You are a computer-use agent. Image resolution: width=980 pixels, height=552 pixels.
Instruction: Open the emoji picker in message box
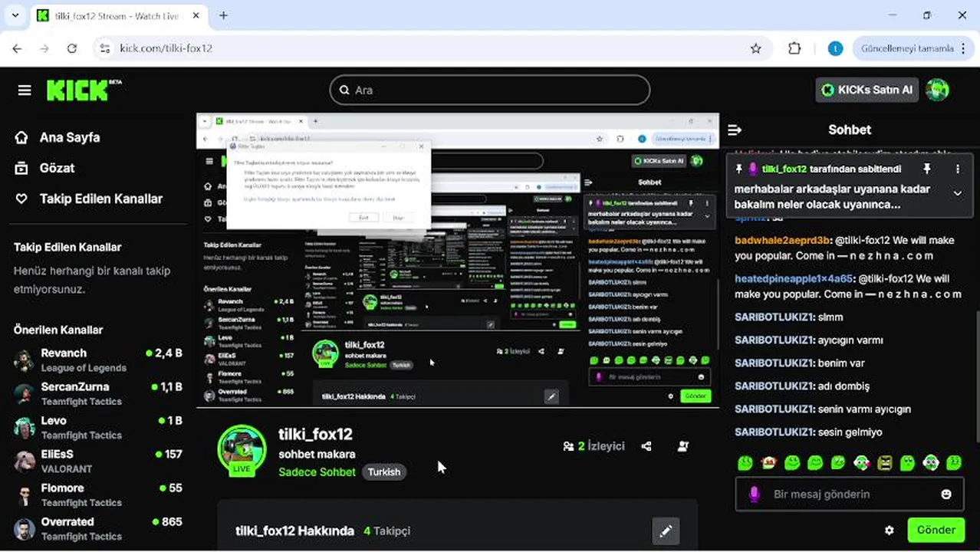pos(946,495)
